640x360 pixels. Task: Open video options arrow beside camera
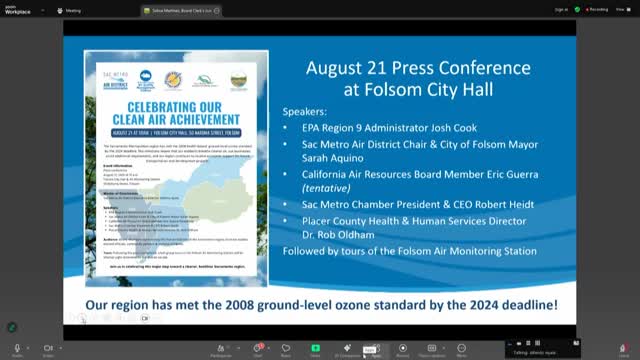tap(60, 348)
